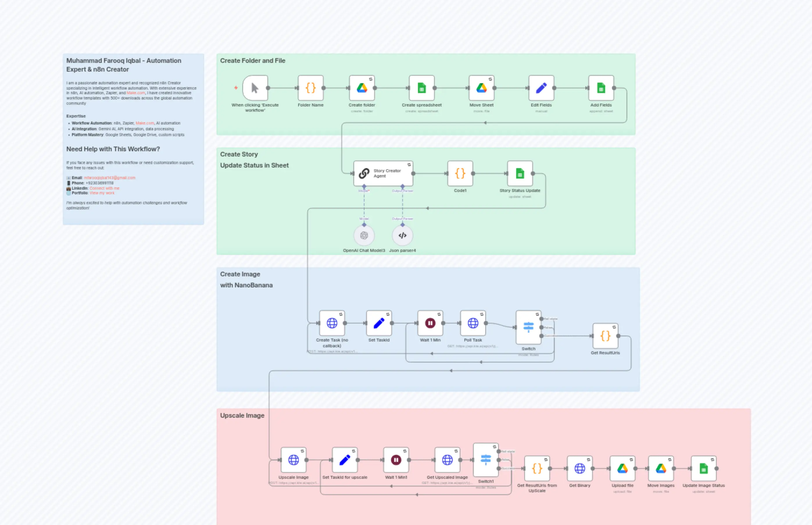Select the Create spreadsheet node

tap(422, 88)
